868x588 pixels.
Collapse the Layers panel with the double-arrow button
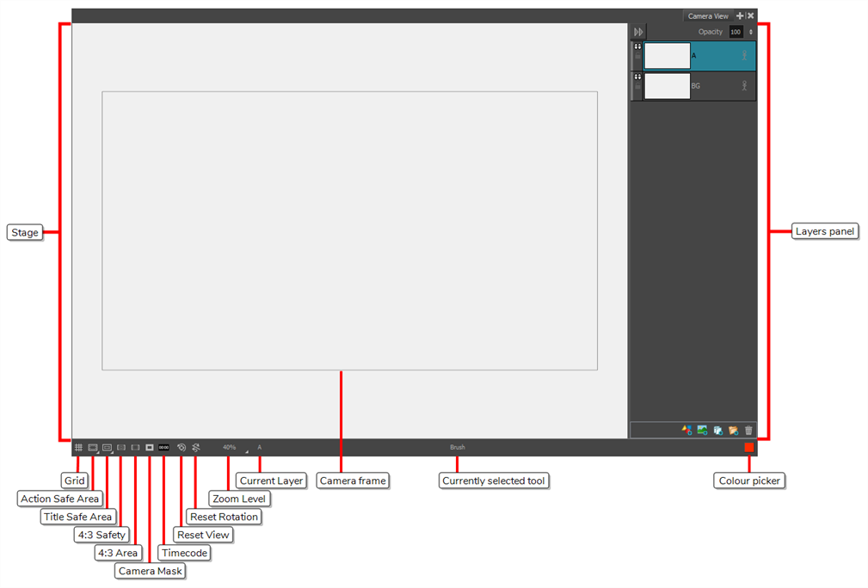pyautogui.click(x=638, y=31)
